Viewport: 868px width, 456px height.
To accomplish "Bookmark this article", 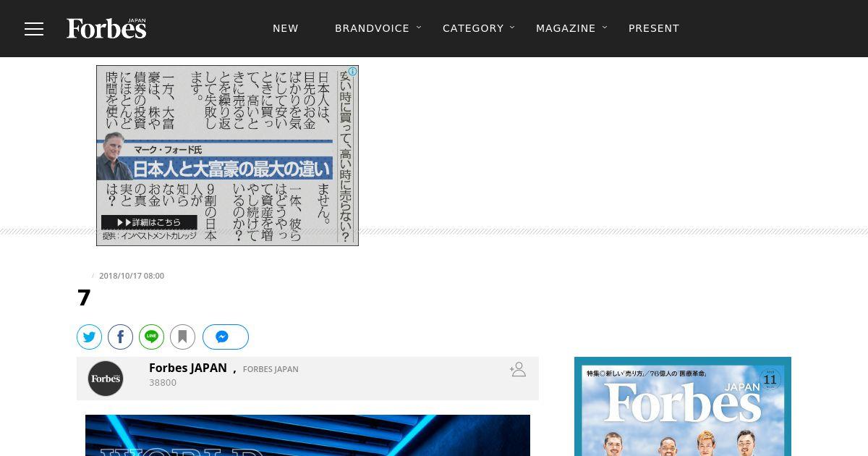I will 183,337.
